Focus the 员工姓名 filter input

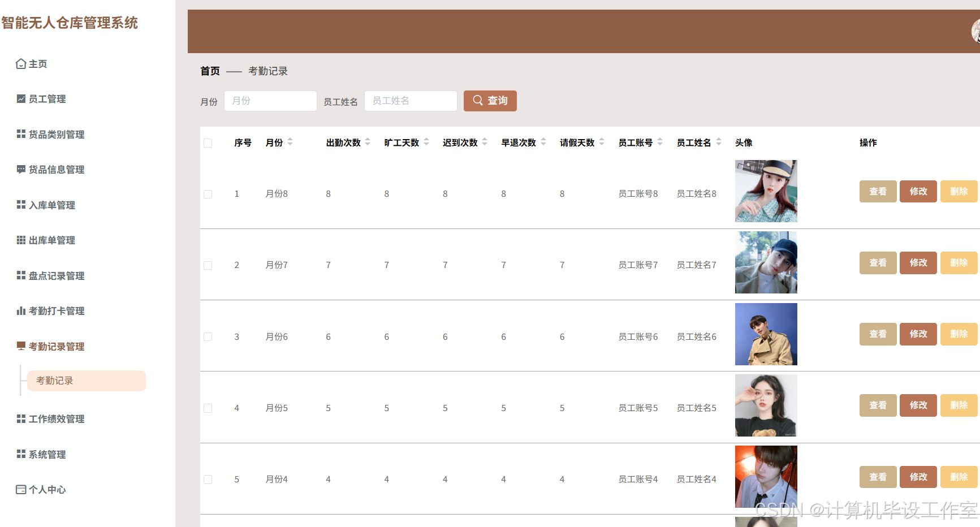tap(411, 101)
